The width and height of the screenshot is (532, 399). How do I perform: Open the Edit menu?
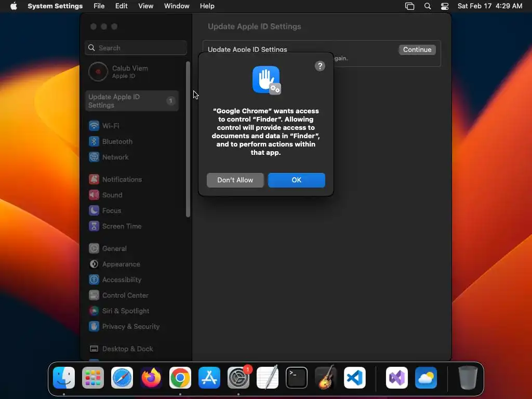click(121, 6)
